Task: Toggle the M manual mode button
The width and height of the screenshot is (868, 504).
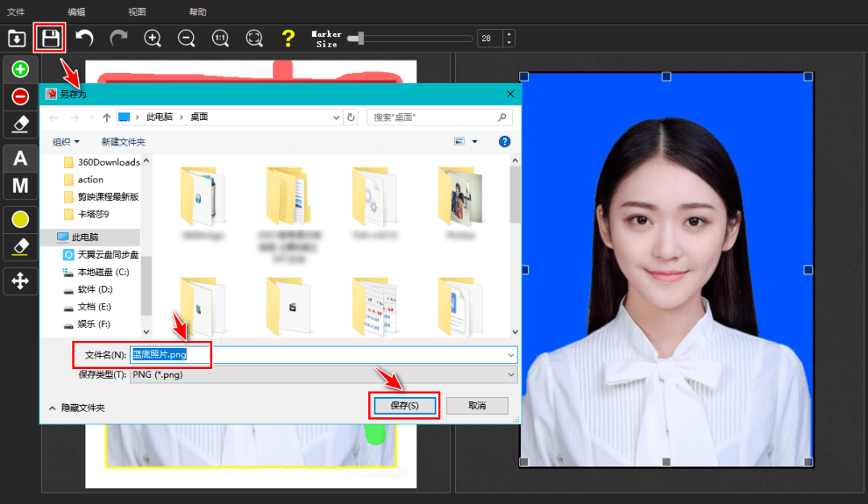Action: (21, 186)
